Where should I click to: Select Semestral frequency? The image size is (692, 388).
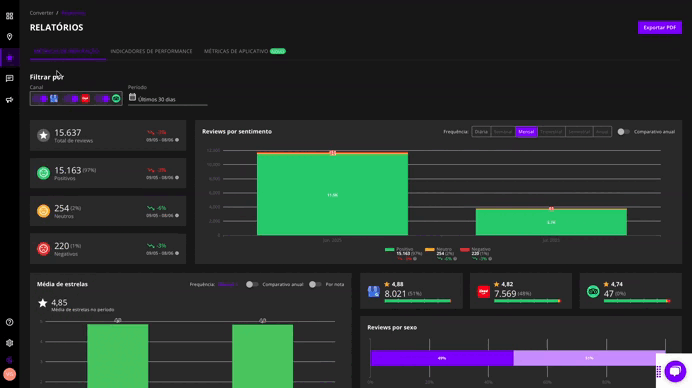(579, 132)
